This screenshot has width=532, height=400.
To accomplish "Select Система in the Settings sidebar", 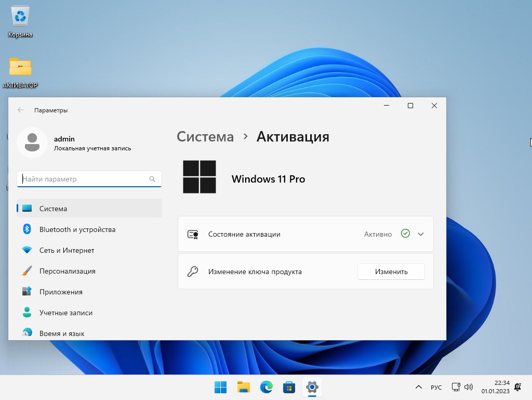I will point(89,208).
